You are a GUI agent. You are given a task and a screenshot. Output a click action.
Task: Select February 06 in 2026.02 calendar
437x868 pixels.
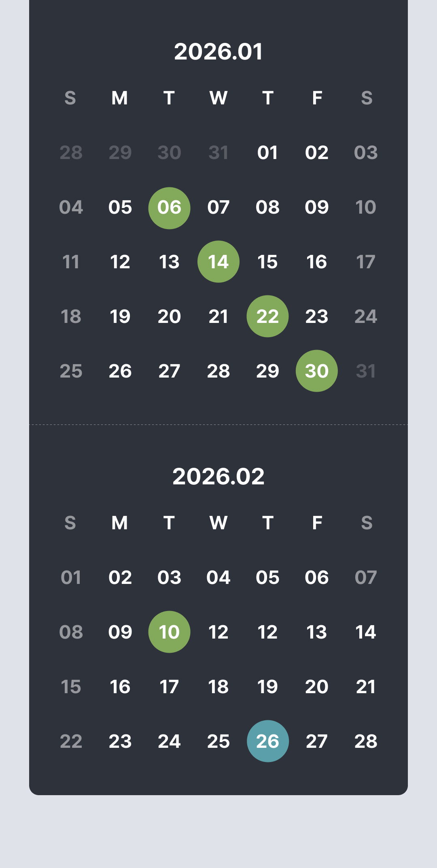[317, 577]
